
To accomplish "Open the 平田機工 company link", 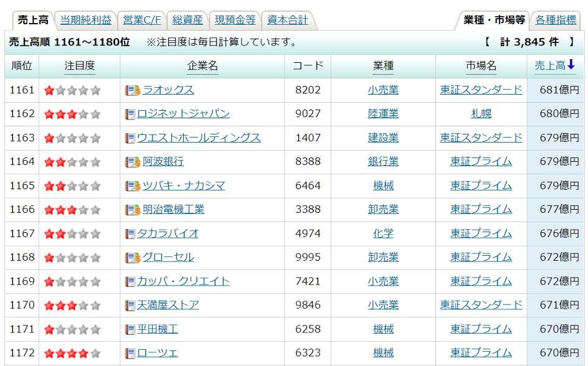I will click(158, 329).
